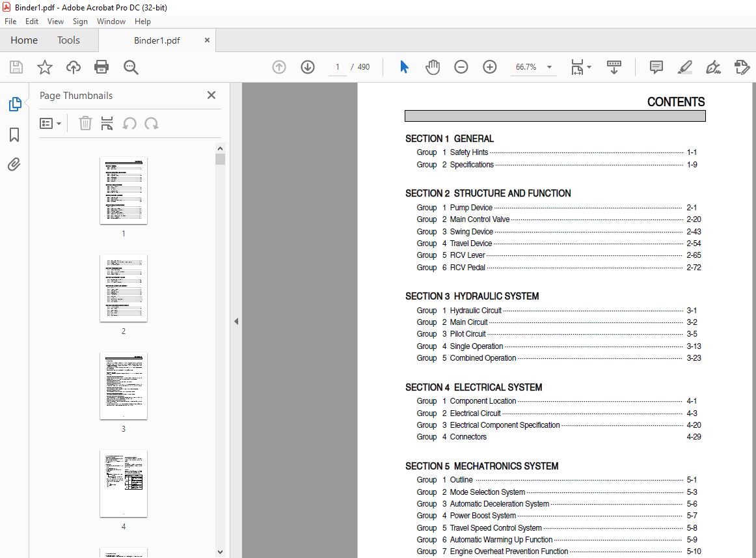Open the Sign document pen tool
The width and height of the screenshot is (756, 558).
tap(713, 67)
